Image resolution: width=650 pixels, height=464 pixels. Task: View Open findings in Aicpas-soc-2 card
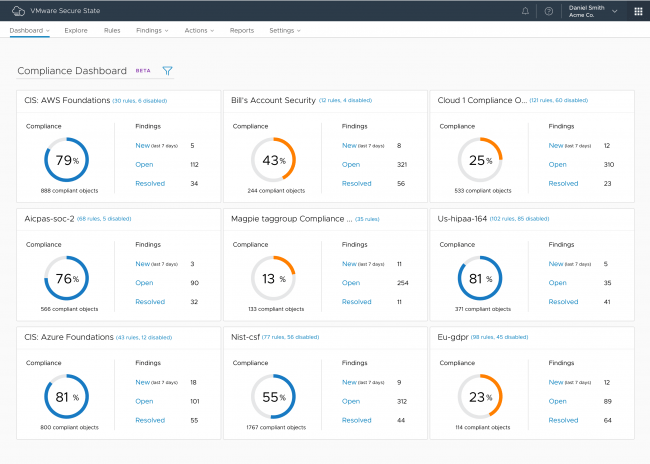144,283
